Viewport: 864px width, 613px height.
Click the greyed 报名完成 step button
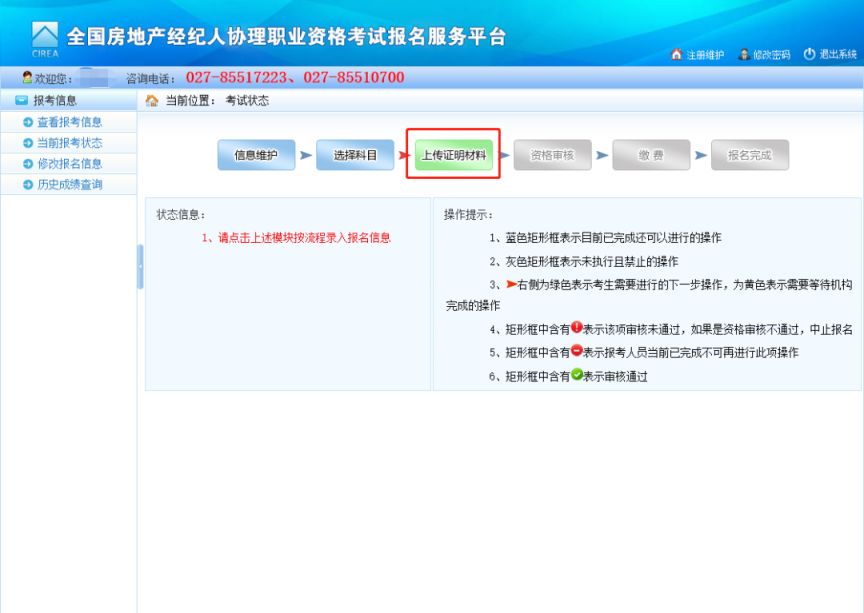click(749, 155)
